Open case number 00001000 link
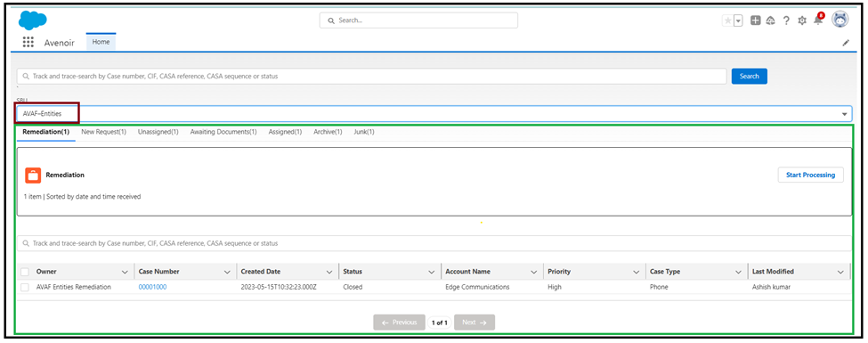 pos(152,287)
